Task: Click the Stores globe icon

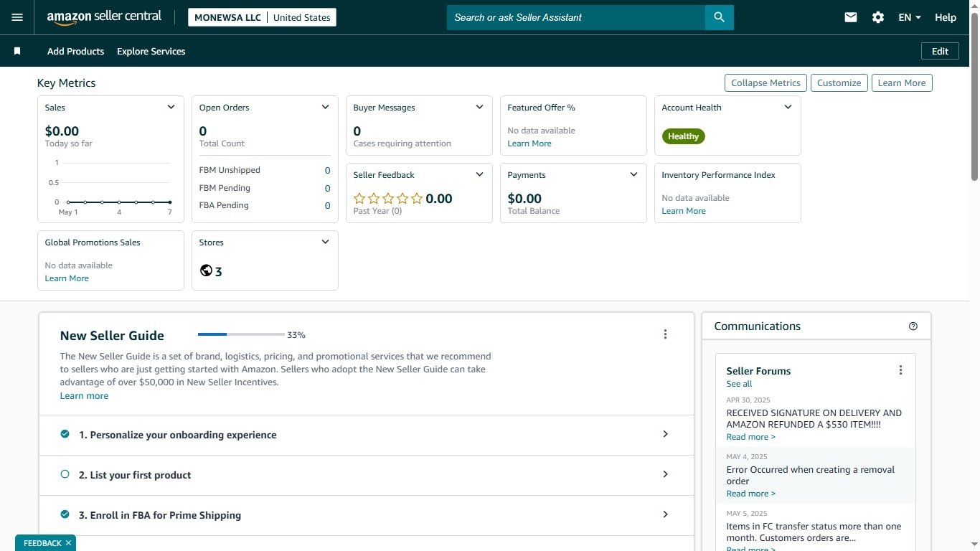Action: pos(206,270)
